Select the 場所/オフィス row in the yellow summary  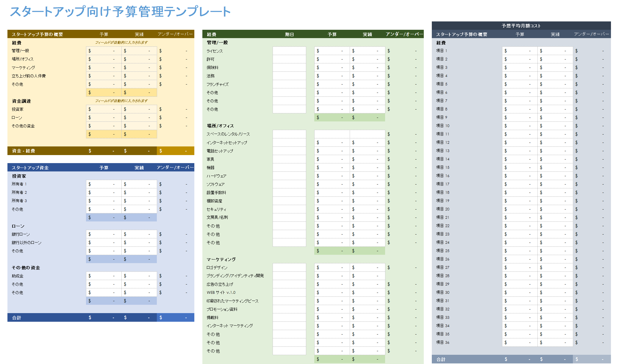pos(23,59)
